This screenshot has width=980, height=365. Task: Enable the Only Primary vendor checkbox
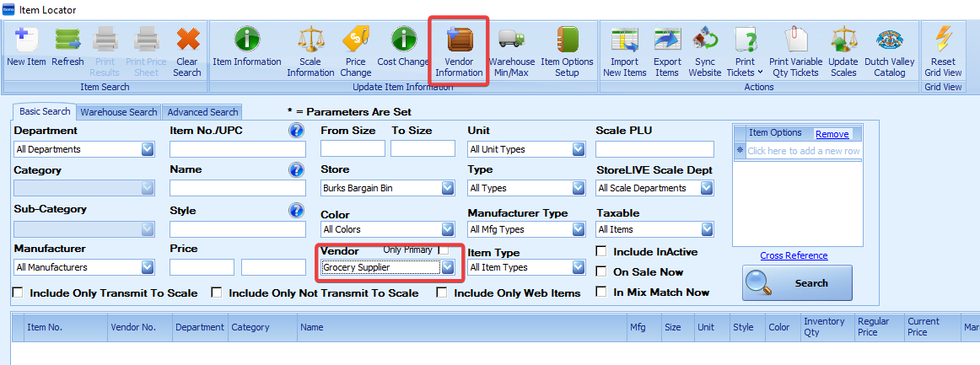pyautogui.click(x=444, y=250)
